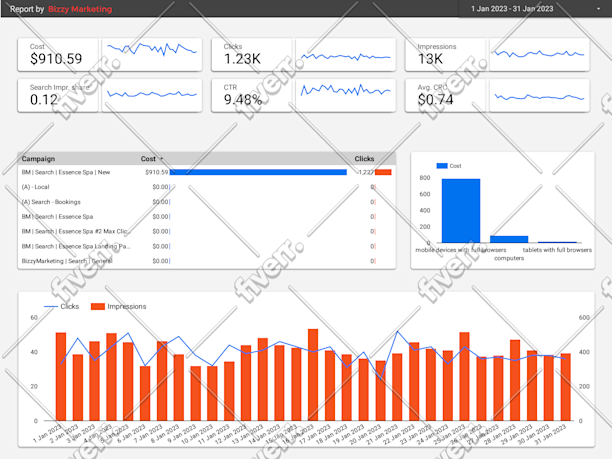Click the Search Impr. share sparkline chart
The image size is (612, 459).
point(152,96)
